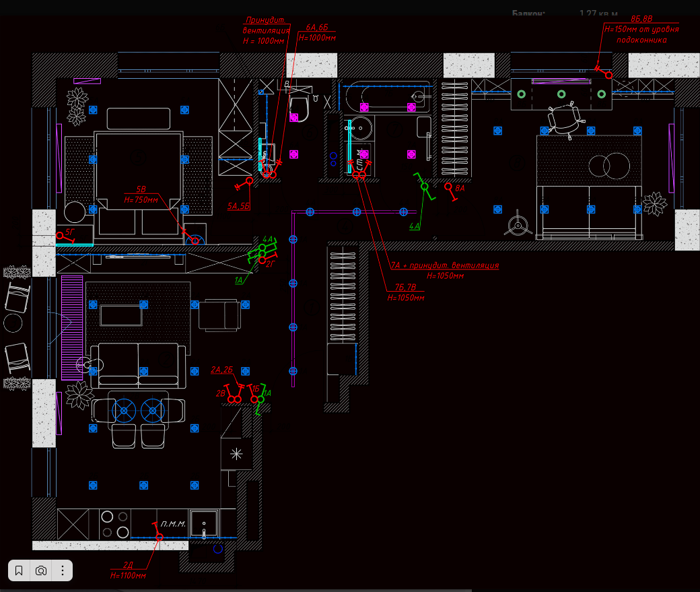Open the three-dot more options menu
The width and height of the screenshot is (700, 592).
click(x=63, y=570)
